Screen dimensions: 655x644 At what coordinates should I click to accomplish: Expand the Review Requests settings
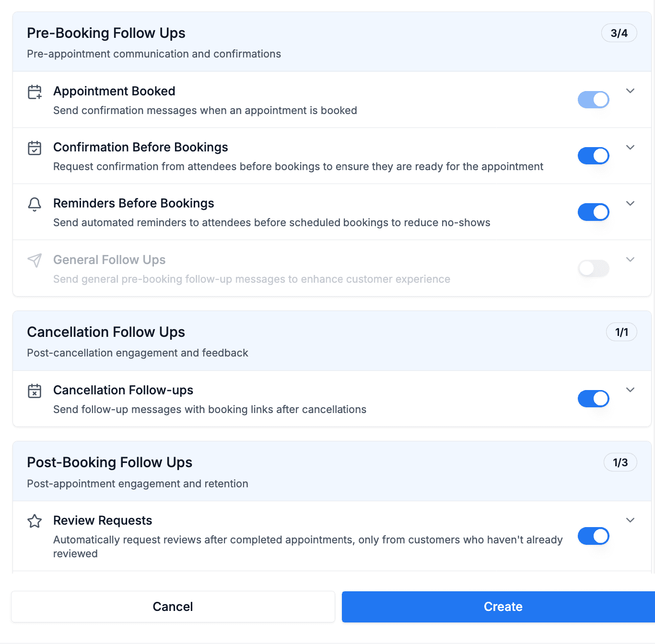coord(630,520)
